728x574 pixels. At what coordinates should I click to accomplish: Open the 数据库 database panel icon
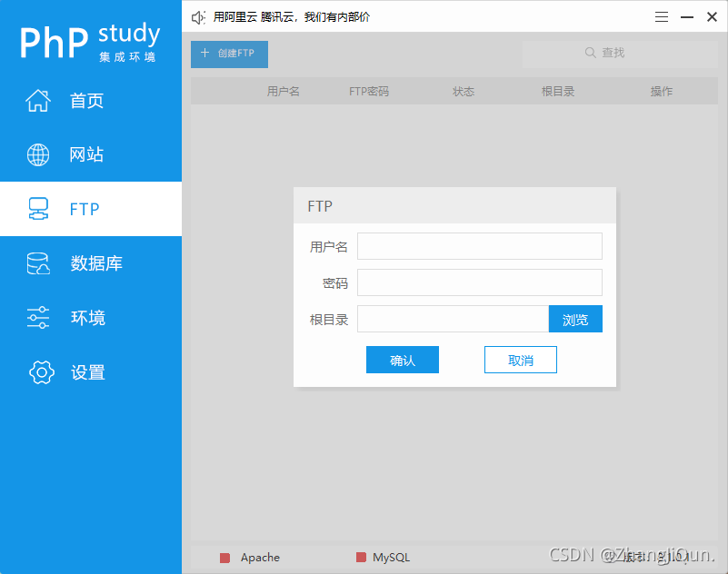pyautogui.click(x=38, y=263)
